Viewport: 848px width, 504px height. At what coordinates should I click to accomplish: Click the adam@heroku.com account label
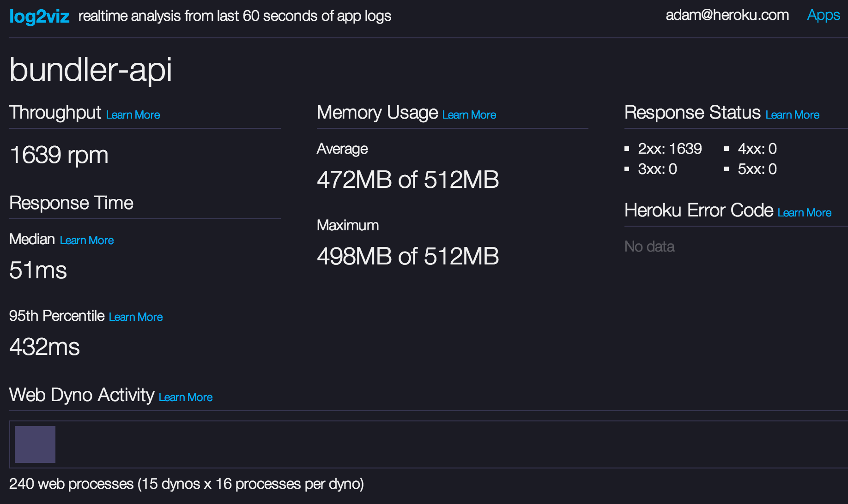pos(727,15)
